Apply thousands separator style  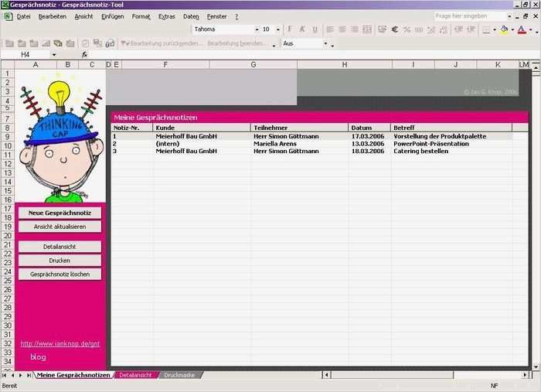(x=419, y=29)
